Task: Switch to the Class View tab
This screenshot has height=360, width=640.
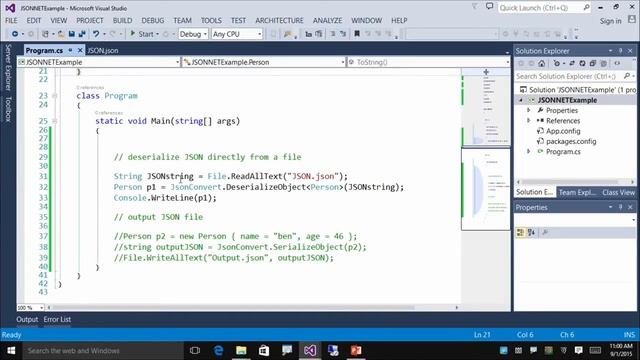Action: [x=618, y=192]
